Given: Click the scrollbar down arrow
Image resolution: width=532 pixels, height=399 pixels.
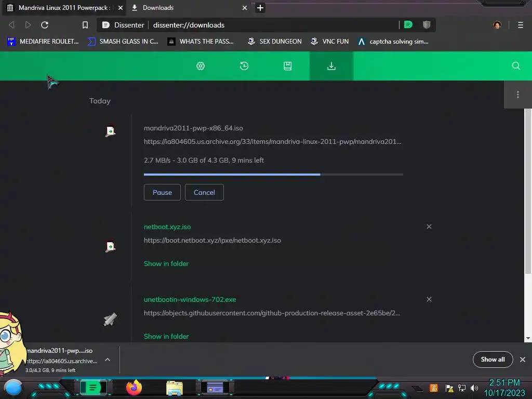Looking at the screenshot, I should [528, 338].
